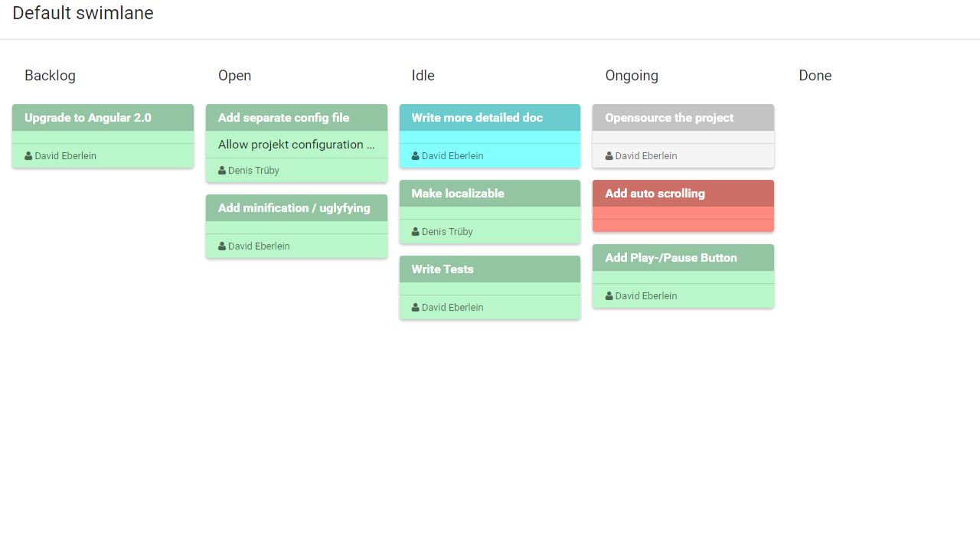The image size is (980, 551).
Task: Click user icon on Add minification card
Action: (x=222, y=246)
